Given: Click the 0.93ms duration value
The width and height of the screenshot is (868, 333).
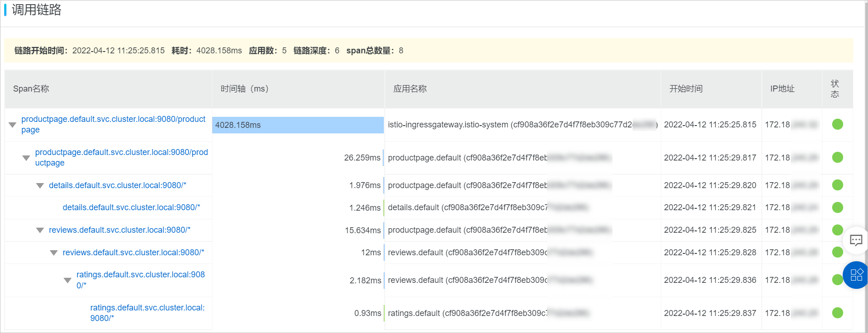Looking at the screenshot, I should (368, 313).
